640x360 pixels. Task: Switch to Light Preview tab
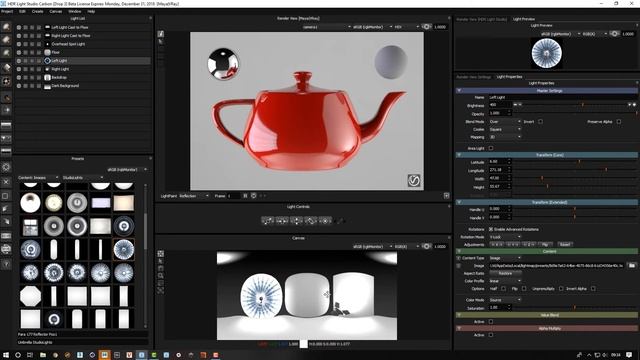524,19
